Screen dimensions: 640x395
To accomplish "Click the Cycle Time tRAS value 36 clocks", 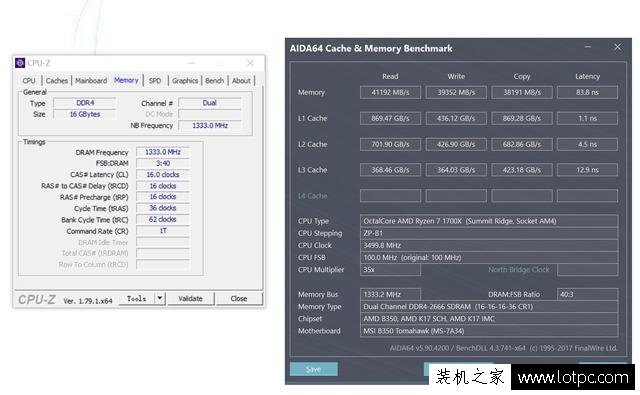I will click(163, 208).
